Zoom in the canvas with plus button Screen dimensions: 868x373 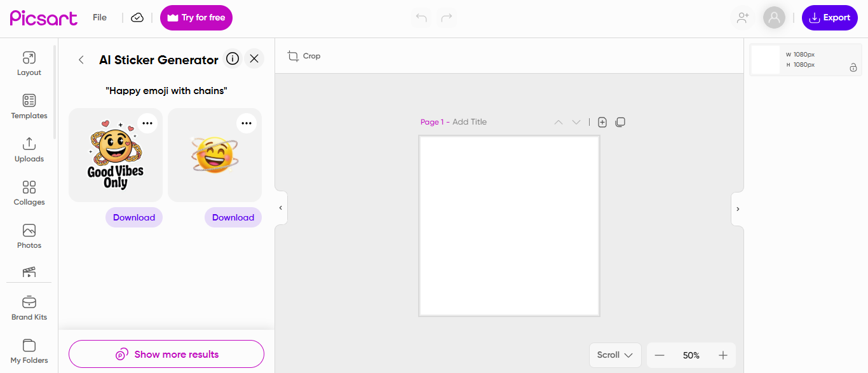pos(722,355)
